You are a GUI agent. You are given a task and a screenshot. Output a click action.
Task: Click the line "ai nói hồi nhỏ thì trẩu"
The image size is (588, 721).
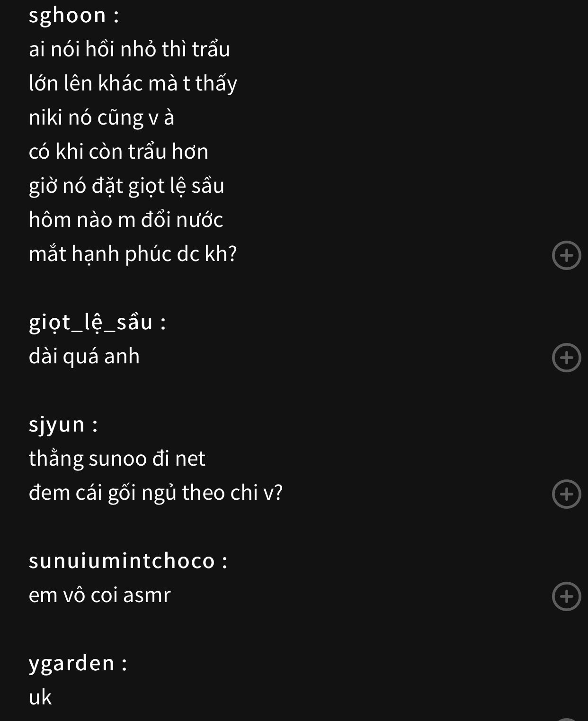click(129, 49)
